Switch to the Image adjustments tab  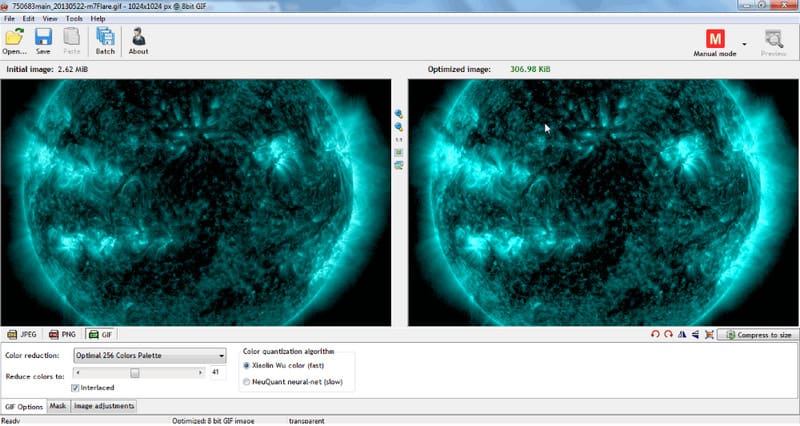click(104, 406)
